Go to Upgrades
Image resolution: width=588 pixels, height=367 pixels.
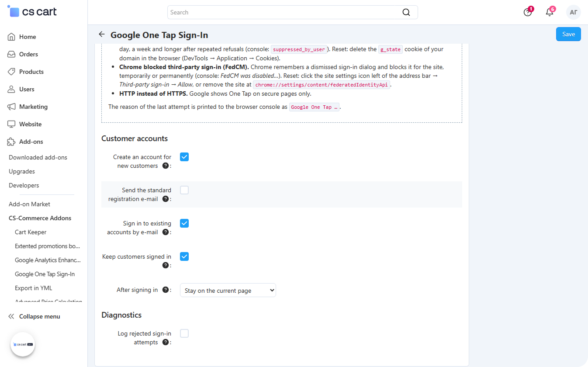[x=22, y=171]
